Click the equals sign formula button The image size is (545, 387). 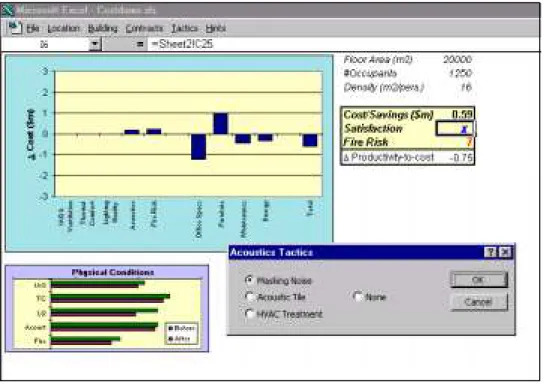[140, 44]
